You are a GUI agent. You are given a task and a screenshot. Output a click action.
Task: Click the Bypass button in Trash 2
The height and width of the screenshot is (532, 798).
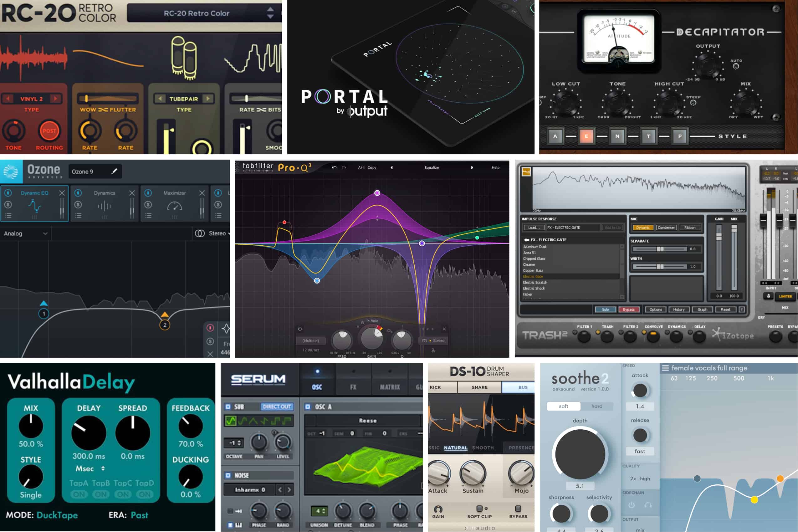(x=629, y=309)
